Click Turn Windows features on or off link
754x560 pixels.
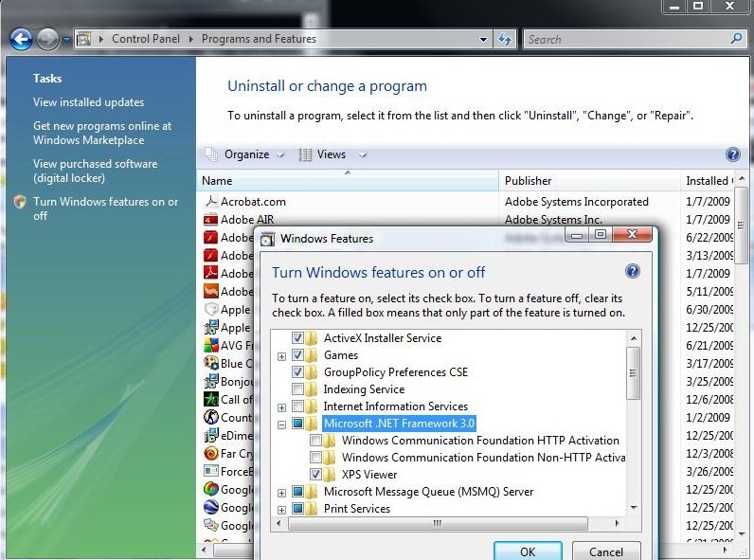[105, 208]
